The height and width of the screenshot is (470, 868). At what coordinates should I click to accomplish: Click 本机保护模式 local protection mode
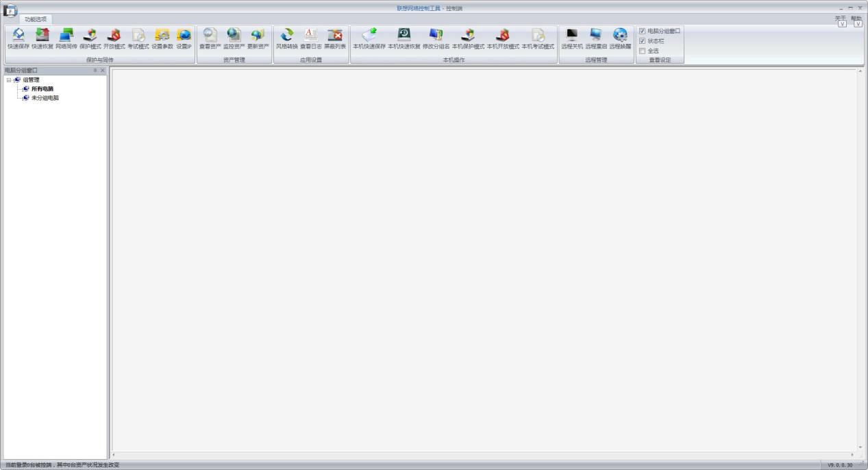(x=468, y=39)
